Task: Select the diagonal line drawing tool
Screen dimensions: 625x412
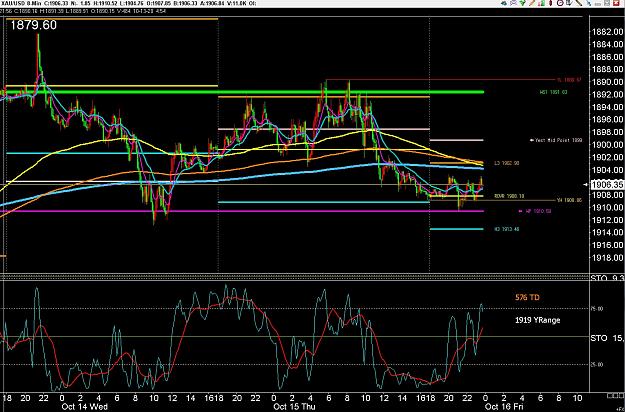Action: coord(579,3)
